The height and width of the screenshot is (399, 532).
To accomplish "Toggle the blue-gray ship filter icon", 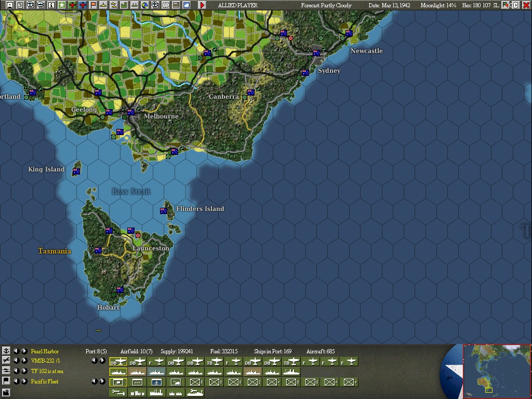I will pos(157,372).
